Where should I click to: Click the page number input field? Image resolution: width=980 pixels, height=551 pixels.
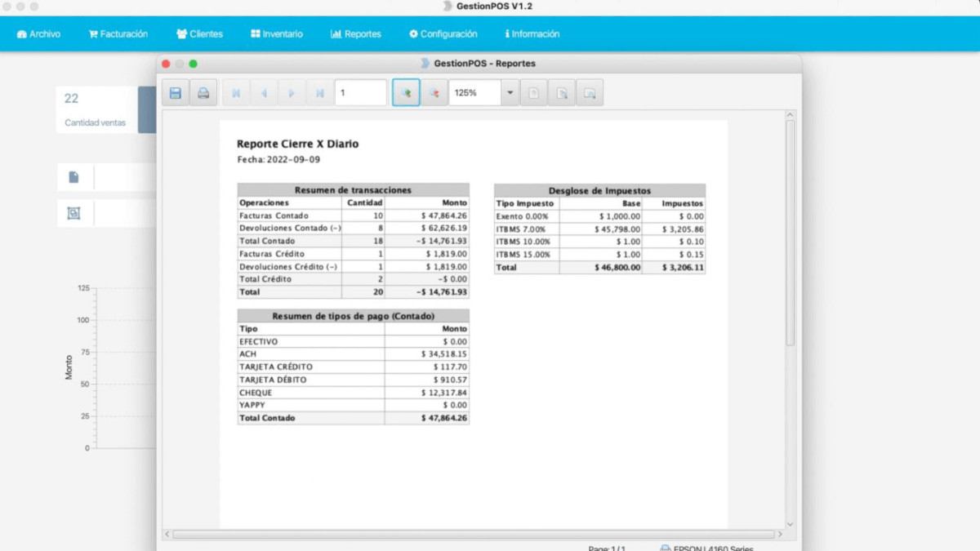[361, 93]
